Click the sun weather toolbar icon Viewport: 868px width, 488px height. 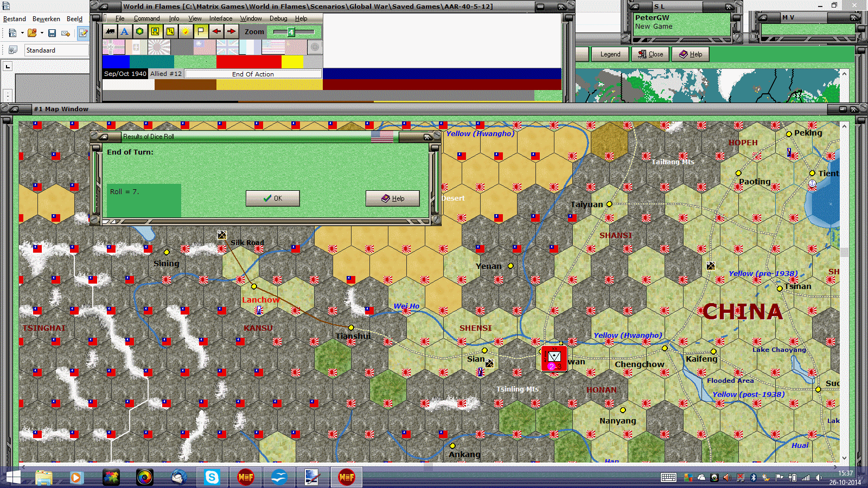[x=186, y=31]
